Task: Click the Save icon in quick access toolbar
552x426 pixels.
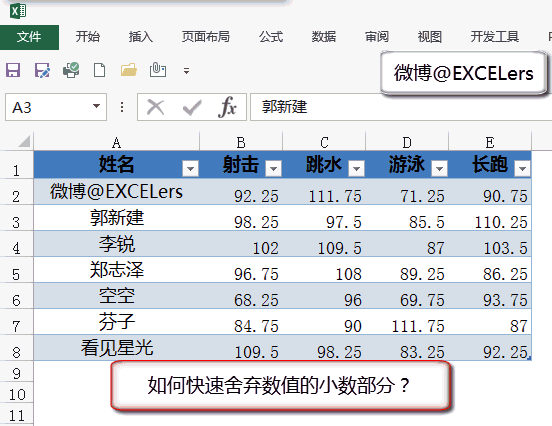Action: point(13,70)
